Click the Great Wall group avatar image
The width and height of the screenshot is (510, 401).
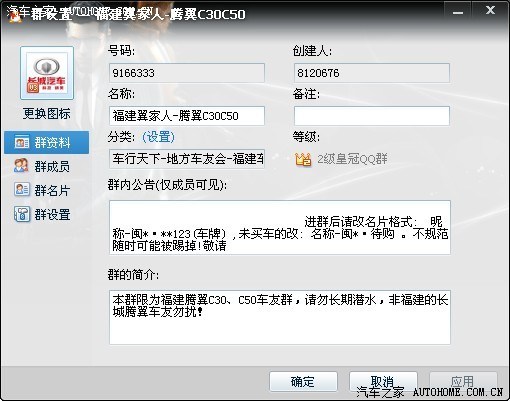(x=47, y=73)
